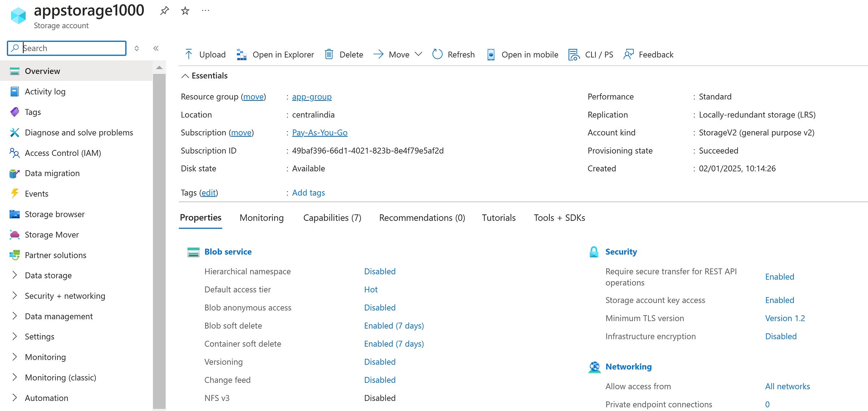Open Partner solutions icon

point(14,255)
